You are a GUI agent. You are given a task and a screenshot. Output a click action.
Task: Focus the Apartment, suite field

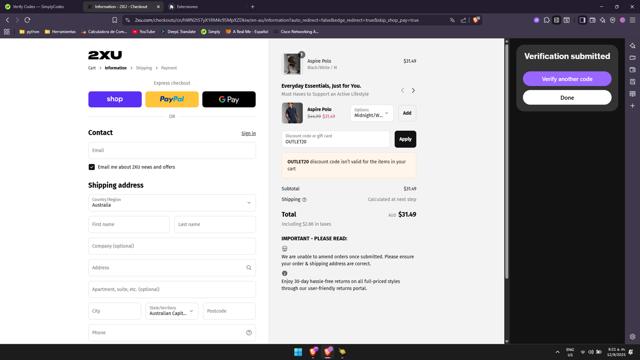(172, 289)
